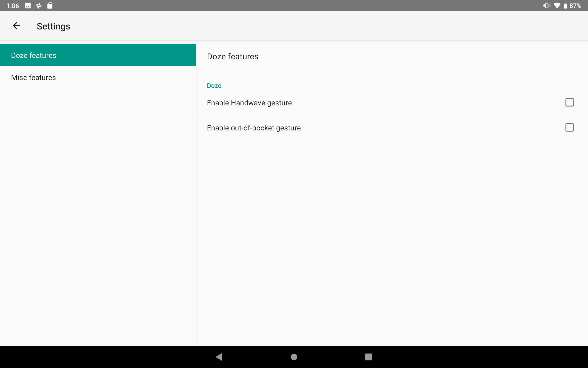Tap the pinwheel notification icon in status bar

[x=39, y=6]
